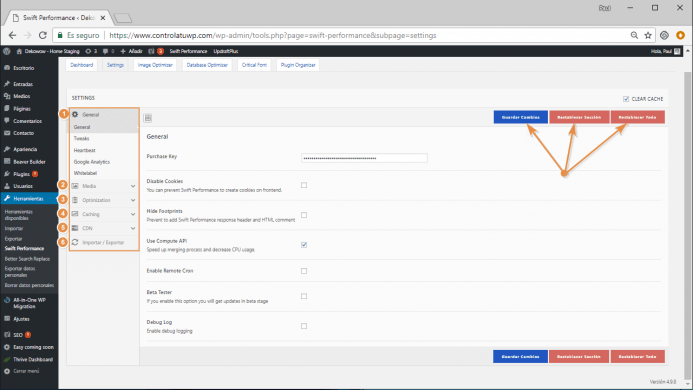This screenshot has width=693, height=390.
Task: Toggle the Clear Cache checkbox
Action: tap(626, 99)
